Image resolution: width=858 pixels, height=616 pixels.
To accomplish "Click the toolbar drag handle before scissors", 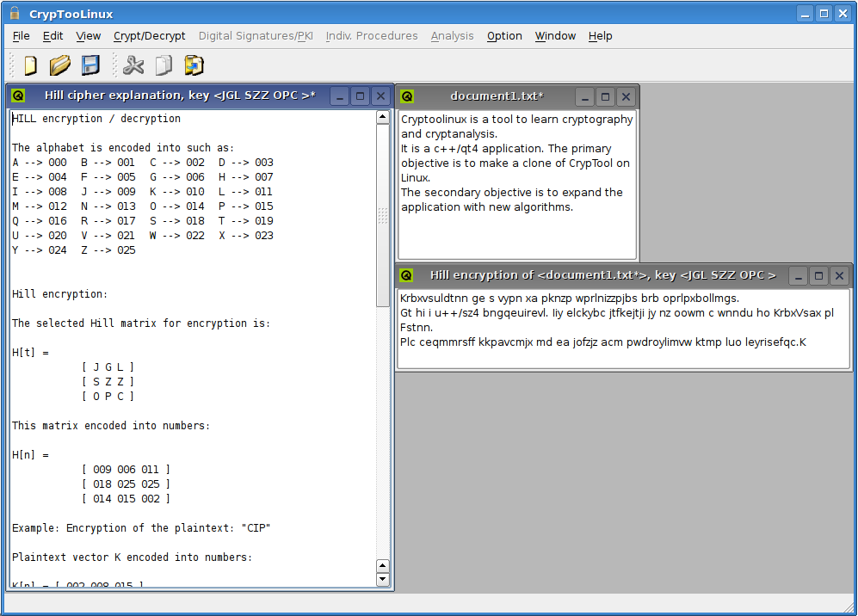I will point(114,65).
